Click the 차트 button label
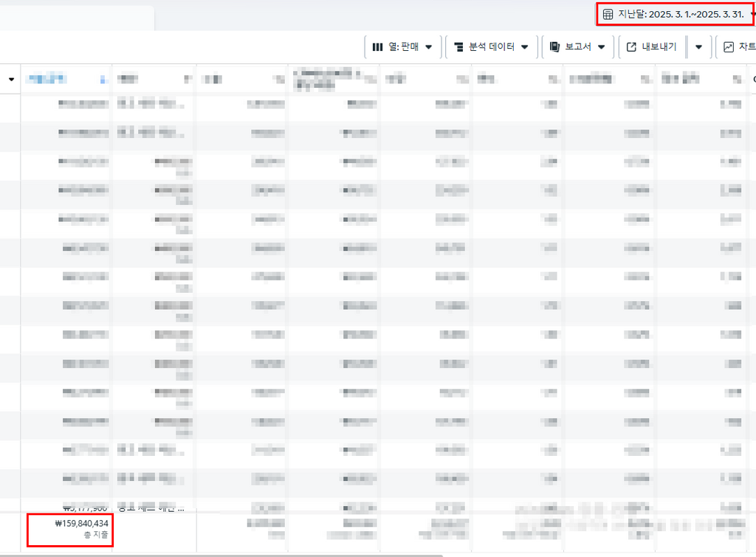The width and height of the screenshot is (756, 557). click(746, 47)
